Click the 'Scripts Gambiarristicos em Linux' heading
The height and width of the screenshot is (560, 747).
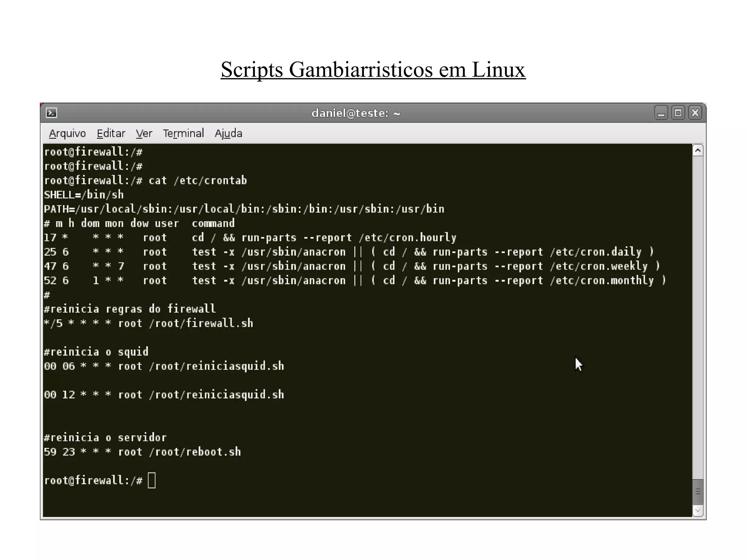point(373,69)
